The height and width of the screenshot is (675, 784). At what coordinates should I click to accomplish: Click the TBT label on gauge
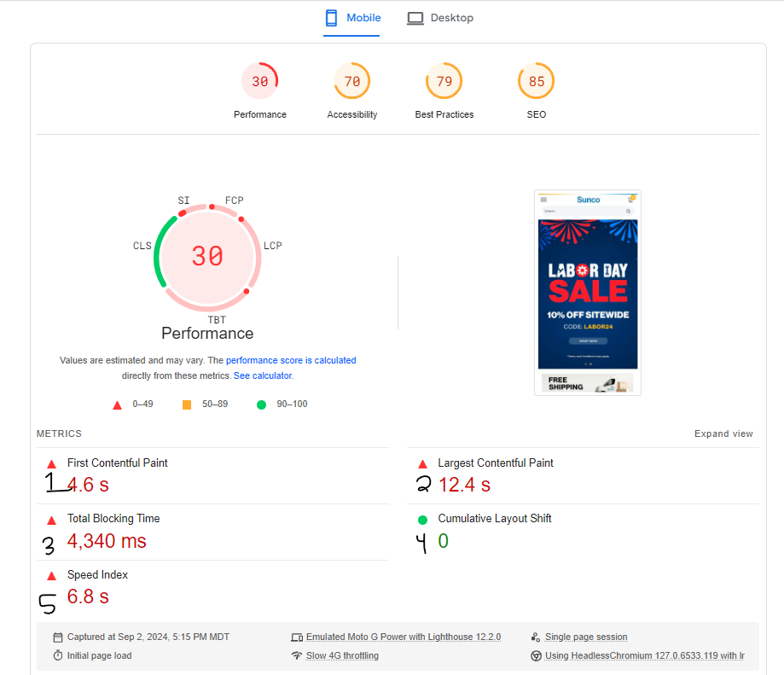(217, 320)
